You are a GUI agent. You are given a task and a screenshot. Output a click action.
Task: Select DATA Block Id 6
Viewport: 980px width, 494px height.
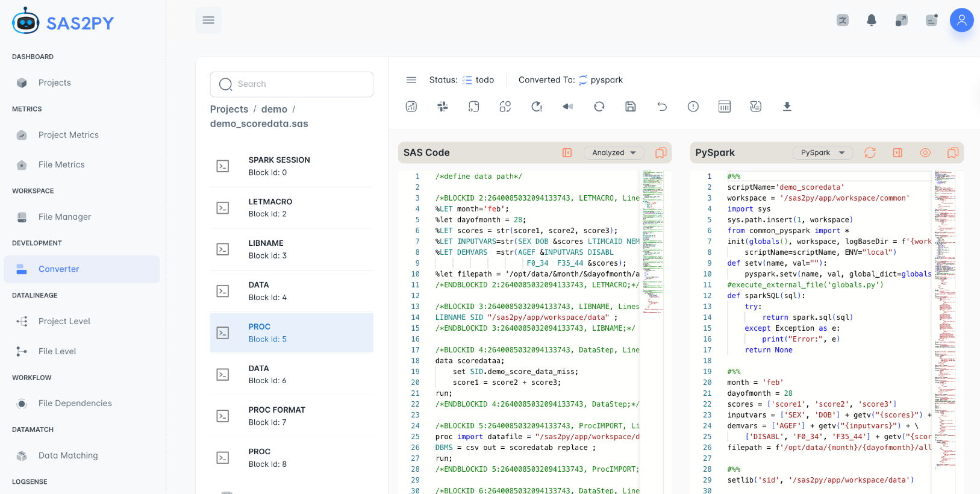(292, 374)
